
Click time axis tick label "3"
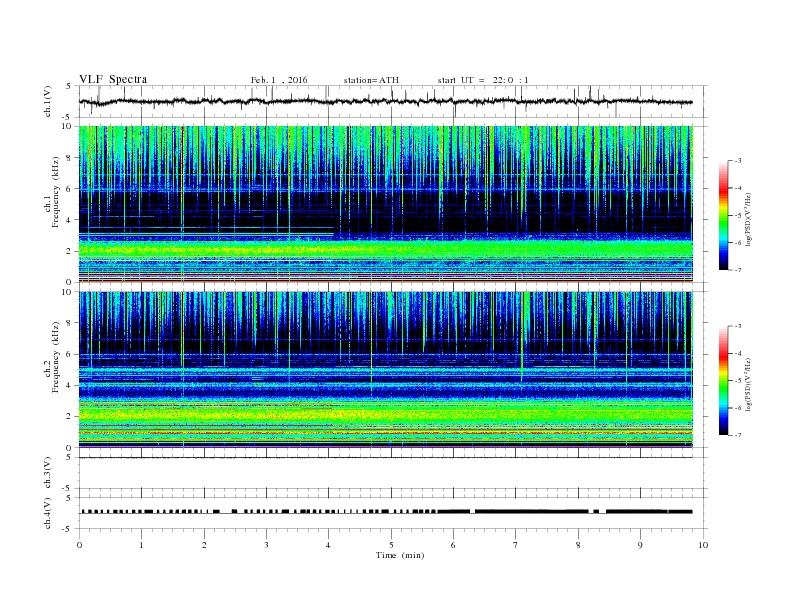266,545
